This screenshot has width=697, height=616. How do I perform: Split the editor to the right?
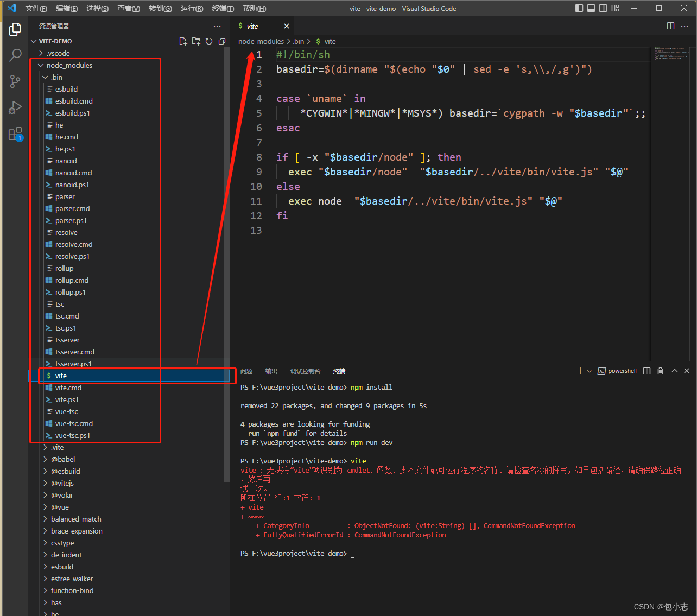click(670, 26)
